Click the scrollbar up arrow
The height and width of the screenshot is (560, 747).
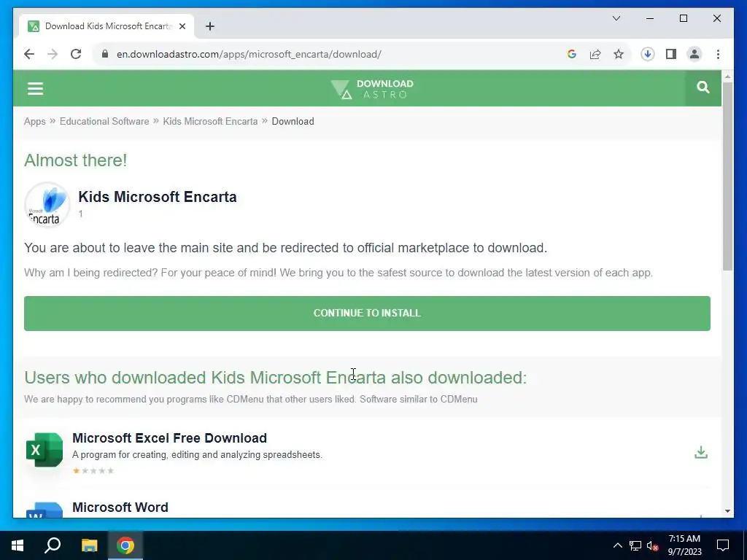pyautogui.click(x=727, y=76)
